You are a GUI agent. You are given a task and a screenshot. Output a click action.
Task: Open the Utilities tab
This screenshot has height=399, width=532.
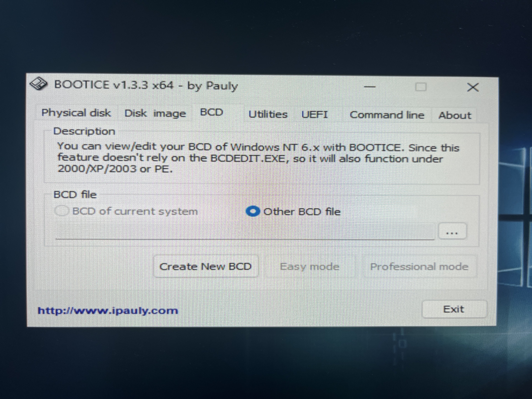point(268,114)
